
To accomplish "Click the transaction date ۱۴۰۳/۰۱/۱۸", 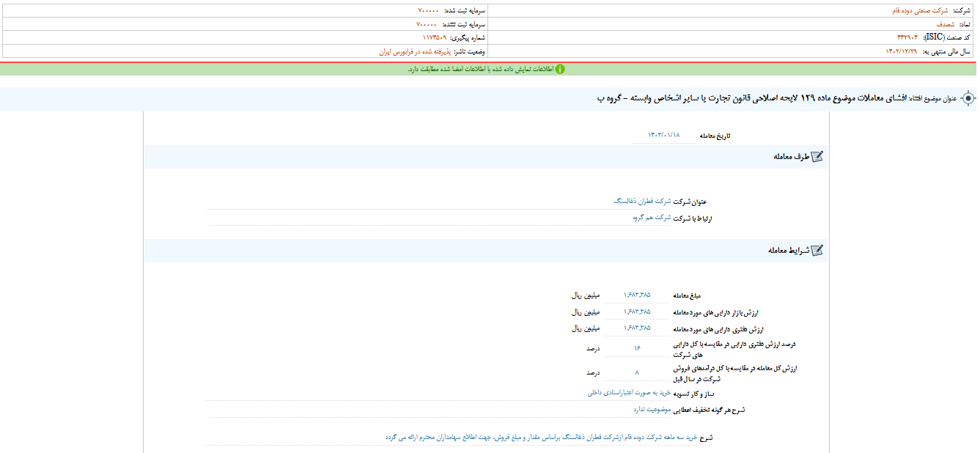I will [663, 135].
